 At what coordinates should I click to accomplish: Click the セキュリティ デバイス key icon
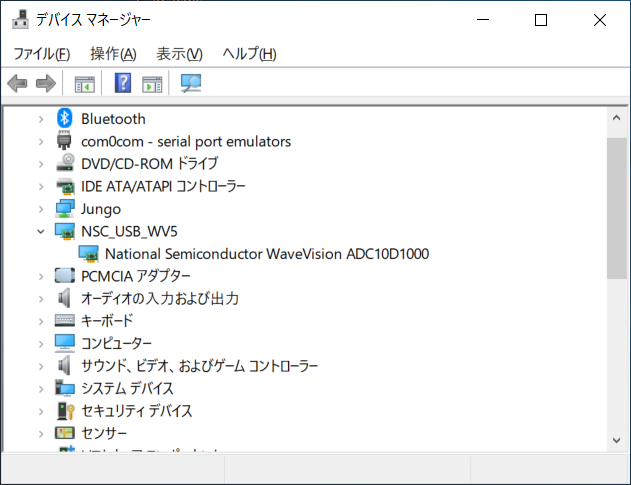[66, 411]
